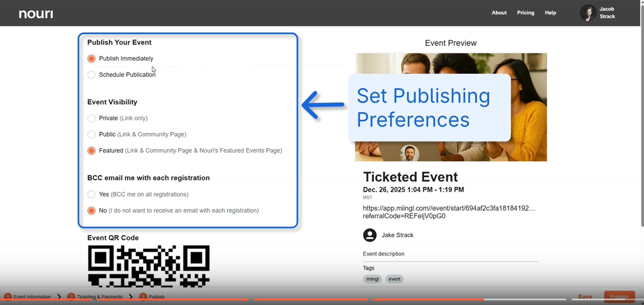
Task: Open Jacob Strack's profile avatar
Action: [x=588, y=13]
